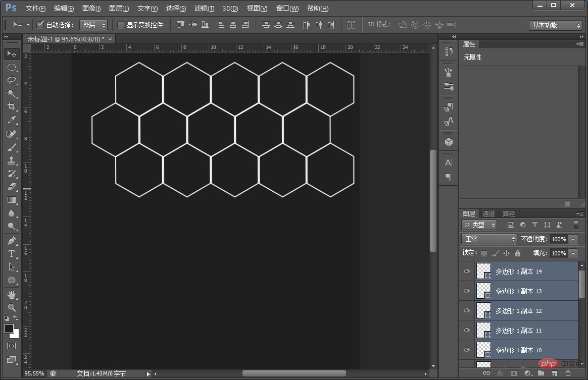The width and height of the screenshot is (588, 380).
Task: Toggle the Auto-Select checkbox
Action: (40, 25)
